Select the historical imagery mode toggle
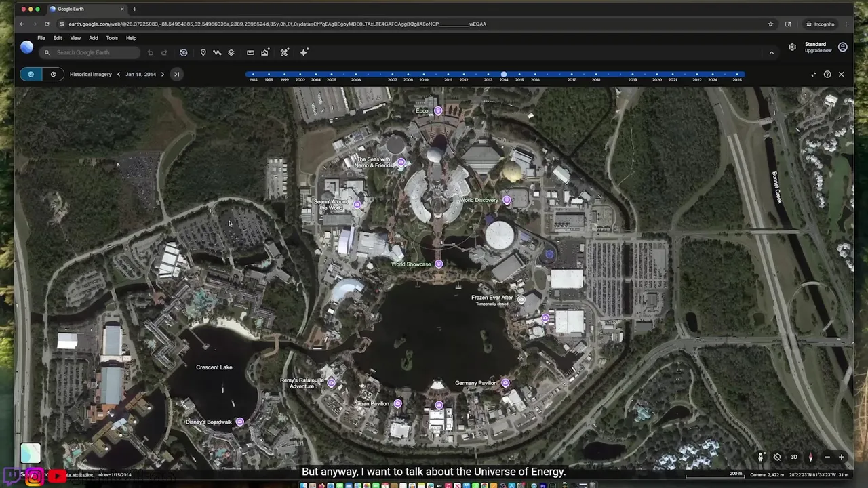The height and width of the screenshot is (488, 868). click(x=31, y=74)
